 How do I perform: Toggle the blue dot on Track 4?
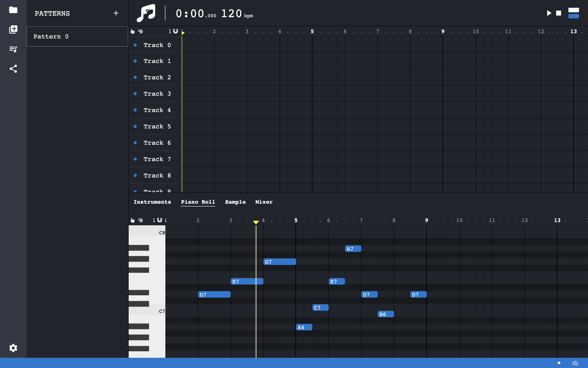click(x=135, y=110)
